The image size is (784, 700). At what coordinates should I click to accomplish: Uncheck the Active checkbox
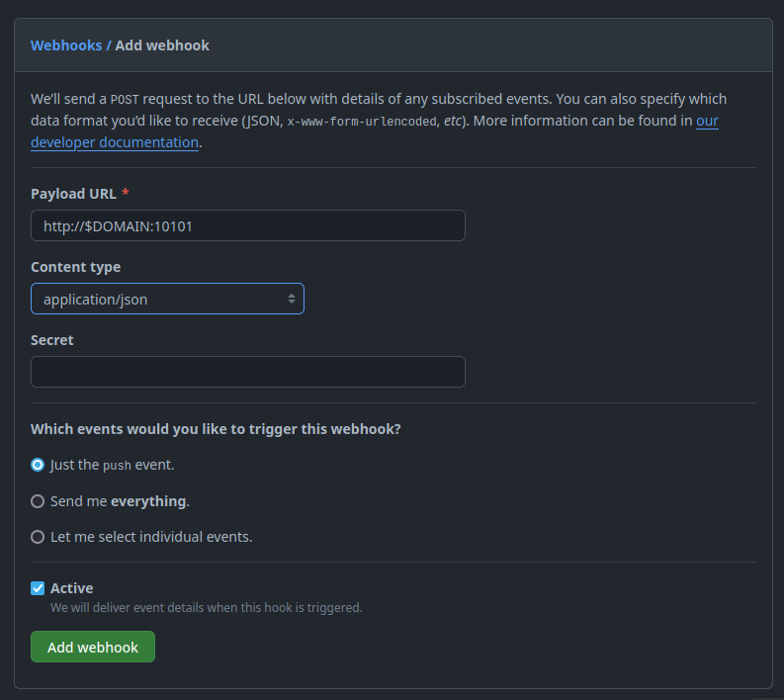tap(38, 588)
